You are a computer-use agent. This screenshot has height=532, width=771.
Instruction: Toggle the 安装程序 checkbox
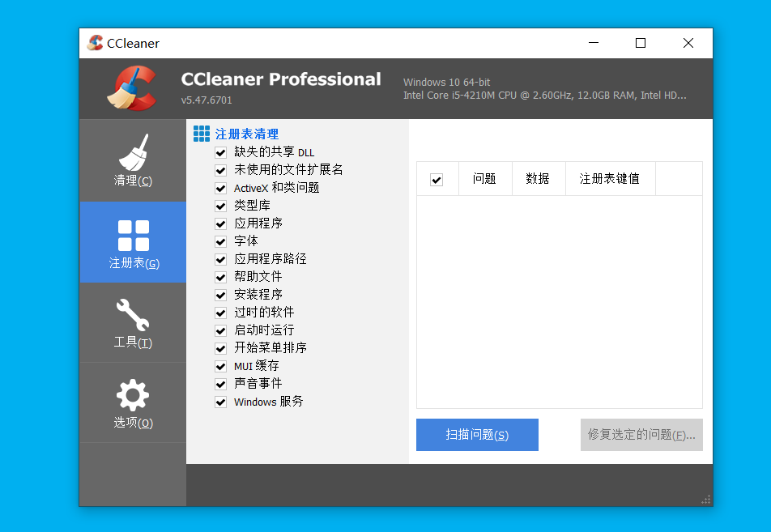[221, 295]
